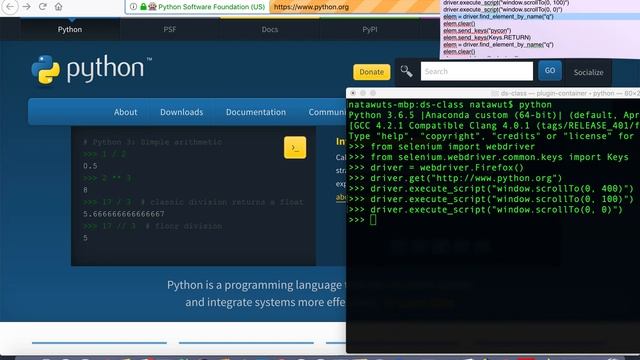Click the yellow Donate button
The image size is (640, 360).
(371, 72)
